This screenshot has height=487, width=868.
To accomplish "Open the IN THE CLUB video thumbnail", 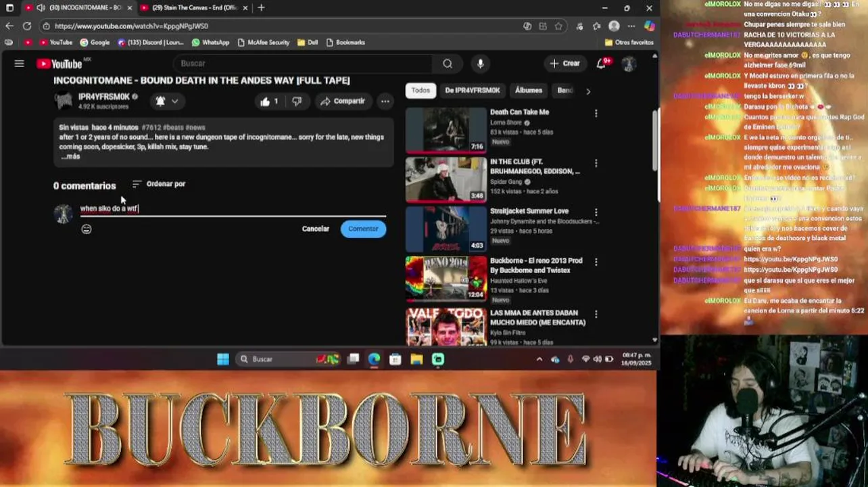I will point(445,180).
